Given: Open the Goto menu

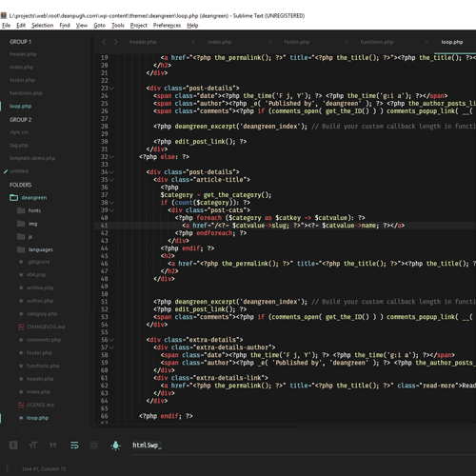Looking at the screenshot, I should [99, 26].
